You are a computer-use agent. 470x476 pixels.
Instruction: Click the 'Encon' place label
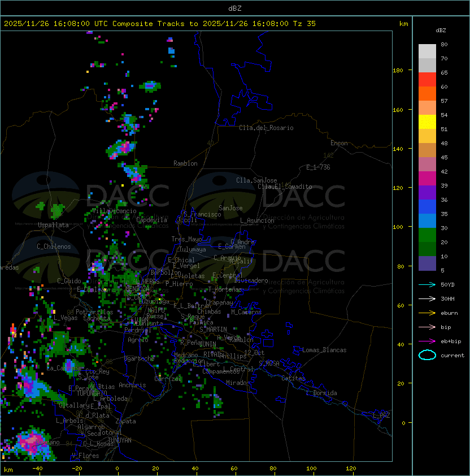click(x=339, y=143)
